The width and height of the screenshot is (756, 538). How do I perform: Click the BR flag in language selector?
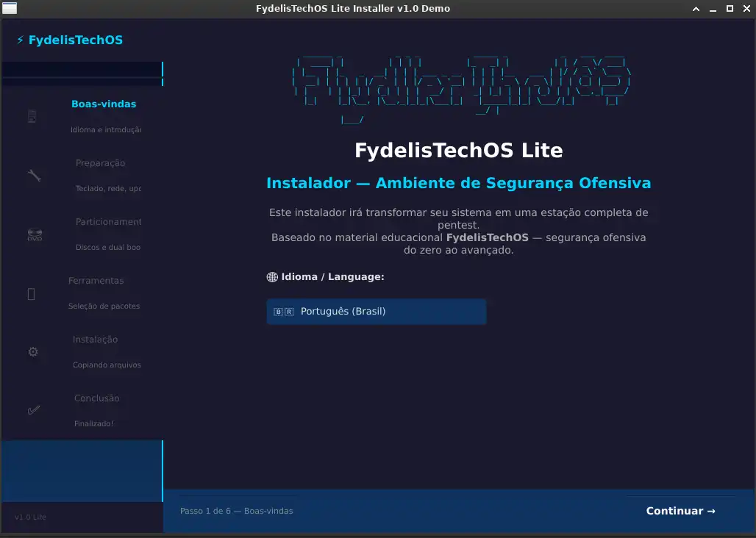click(x=284, y=312)
